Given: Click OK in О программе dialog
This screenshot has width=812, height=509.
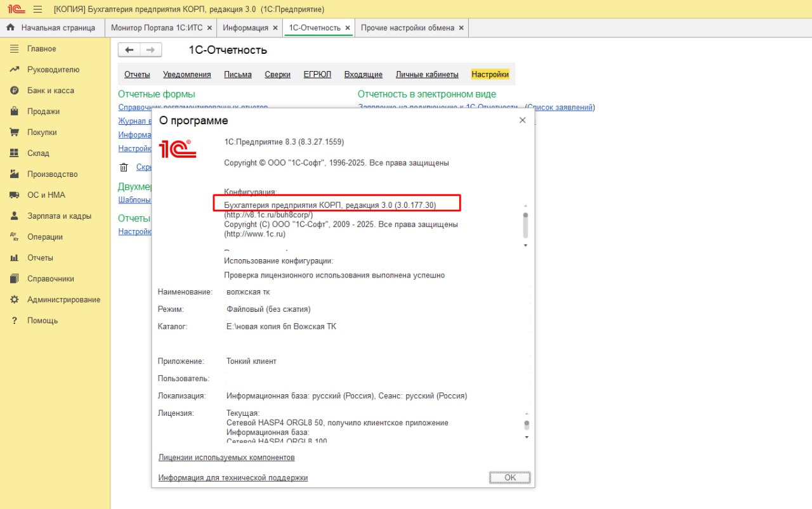Looking at the screenshot, I should (510, 478).
